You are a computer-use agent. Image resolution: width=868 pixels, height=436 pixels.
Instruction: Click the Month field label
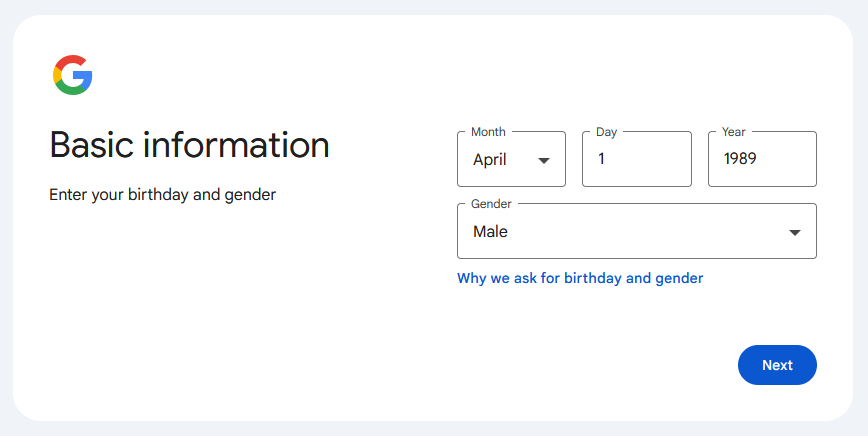pos(488,132)
